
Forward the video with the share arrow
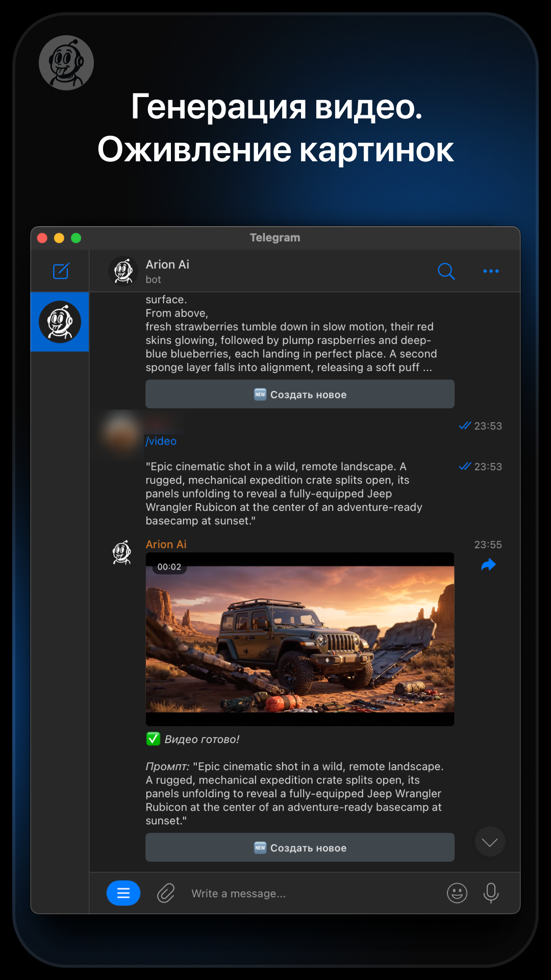click(x=488, y=565)
